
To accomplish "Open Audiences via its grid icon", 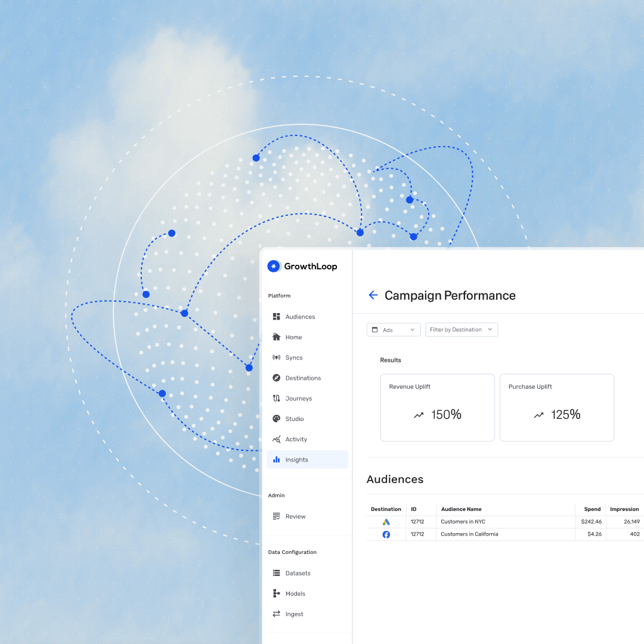I will point(276,317).
